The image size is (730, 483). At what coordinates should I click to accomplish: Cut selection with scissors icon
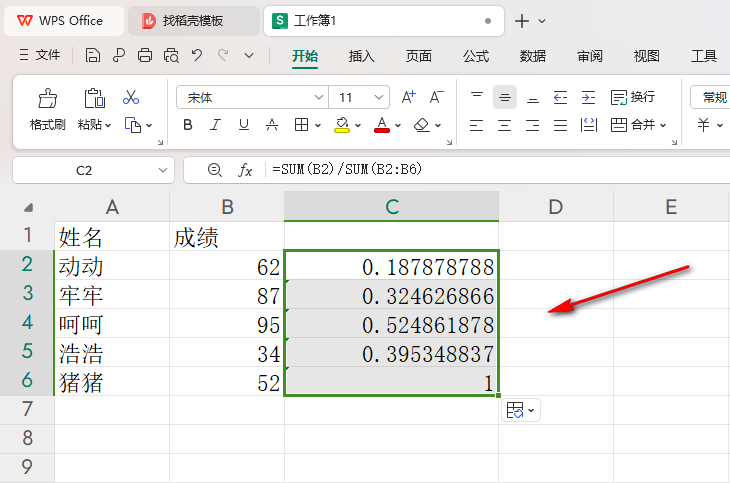coord(131,97)
